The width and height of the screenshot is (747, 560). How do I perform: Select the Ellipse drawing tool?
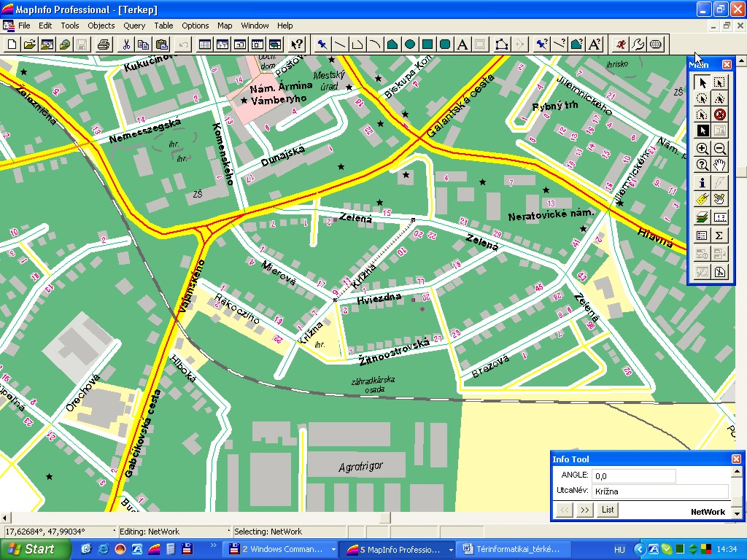(410, 44)
